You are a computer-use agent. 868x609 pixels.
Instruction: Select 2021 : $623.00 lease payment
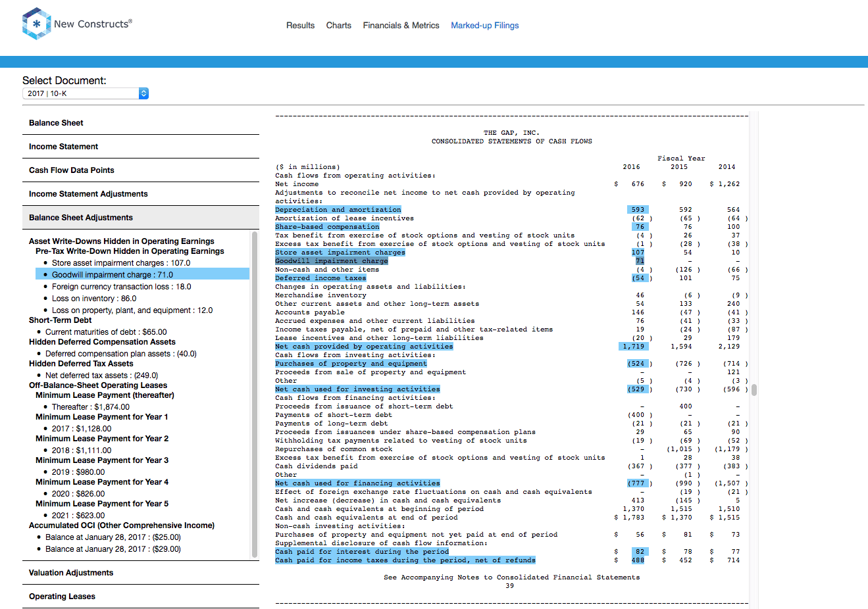[x=78, y=516]
